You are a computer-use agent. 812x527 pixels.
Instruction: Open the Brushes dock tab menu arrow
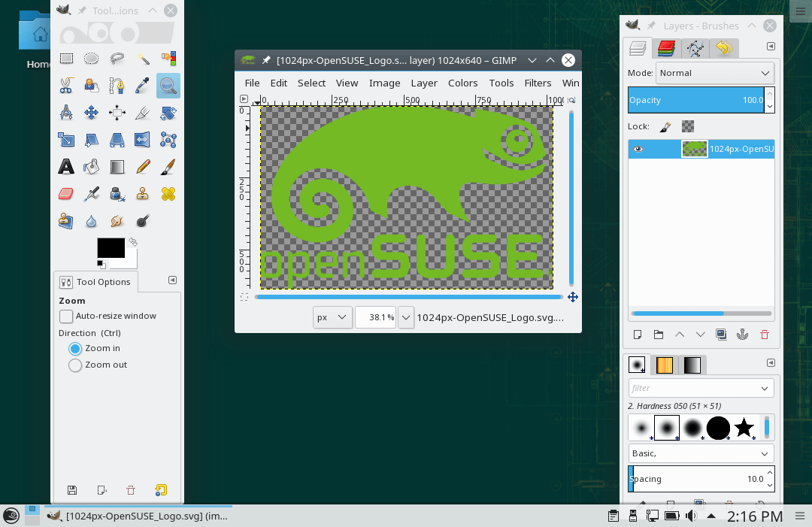(x=771, y=363)
